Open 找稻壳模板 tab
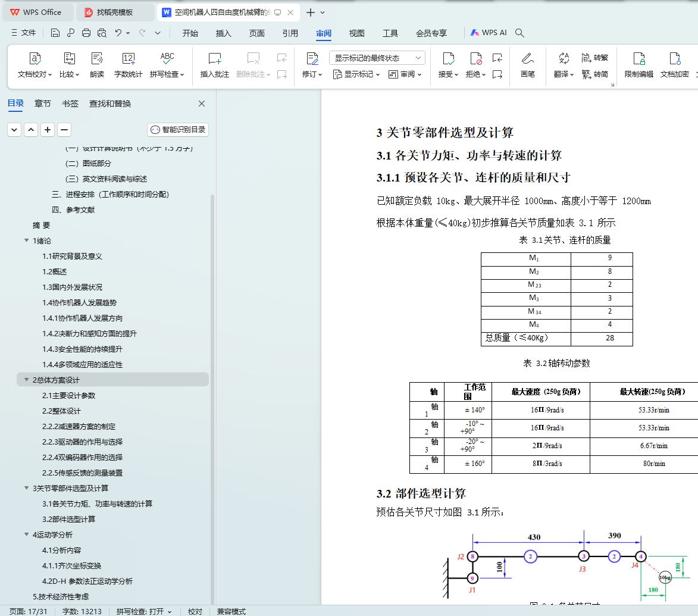 click(x=115, y=12)
